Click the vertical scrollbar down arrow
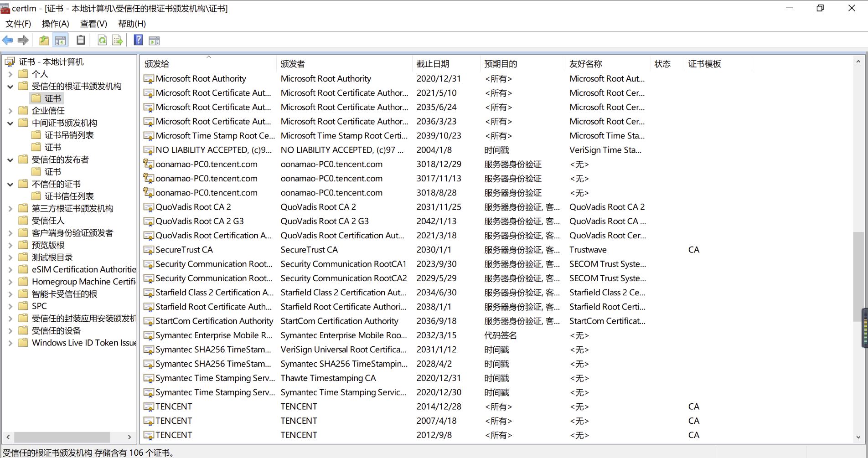Screen dimensions: 868x458 point(858,437)
